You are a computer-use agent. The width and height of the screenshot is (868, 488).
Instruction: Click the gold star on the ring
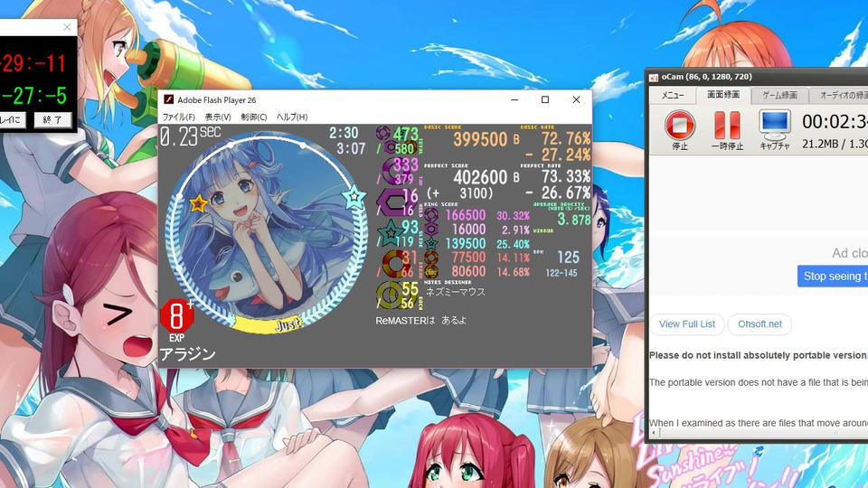tap(198, 203)
